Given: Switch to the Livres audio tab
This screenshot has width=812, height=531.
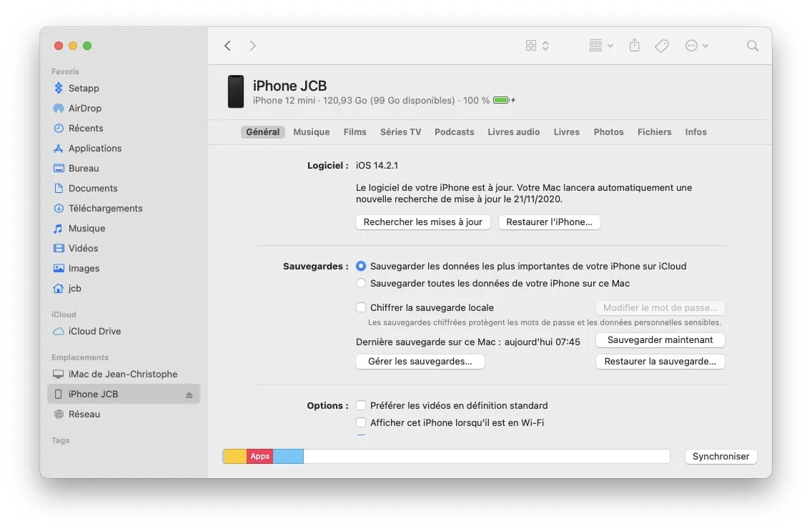Looking at the screenshot, I should pos(514,132).
